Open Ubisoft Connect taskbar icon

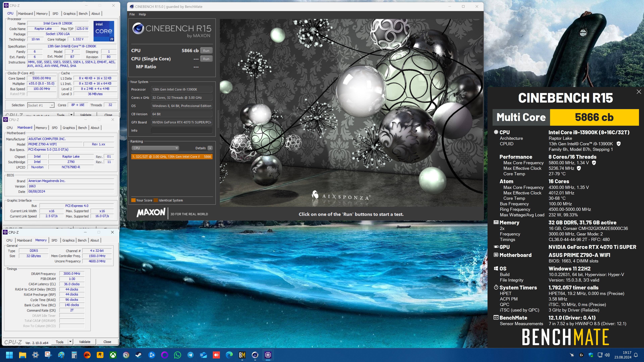coord(126,355)
